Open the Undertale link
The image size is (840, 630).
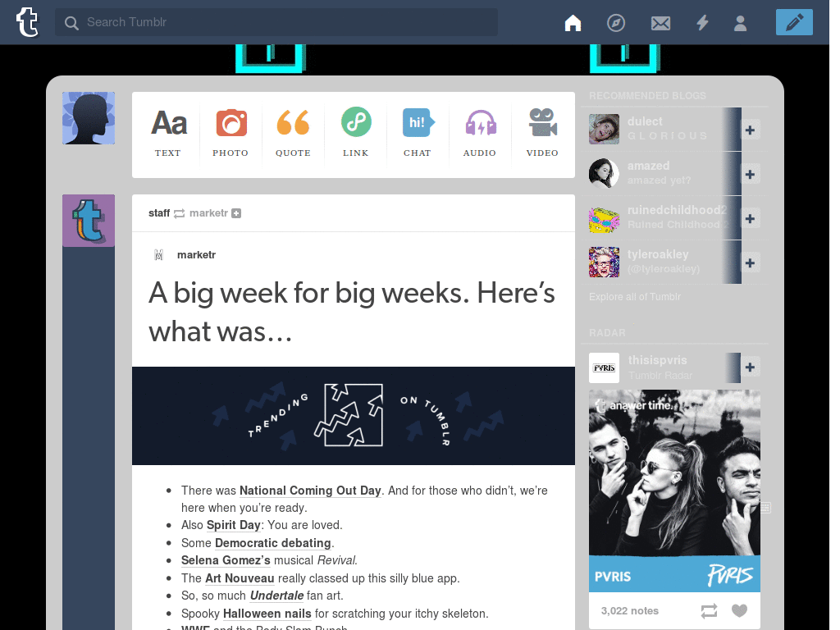277,596
